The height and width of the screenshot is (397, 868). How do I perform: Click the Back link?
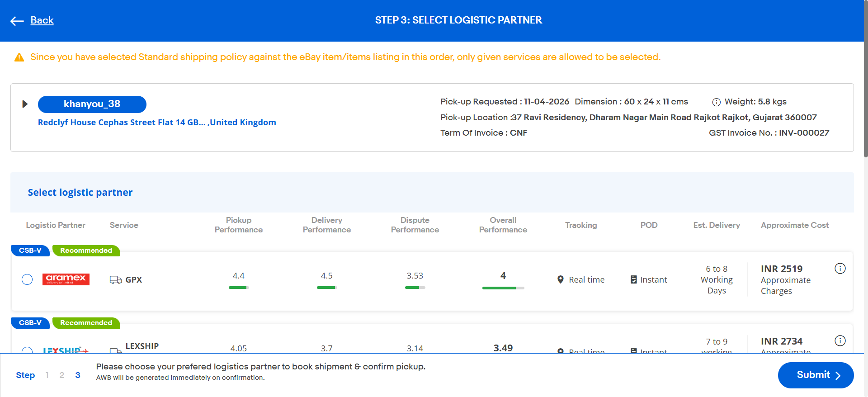click(x=42, y=20)
